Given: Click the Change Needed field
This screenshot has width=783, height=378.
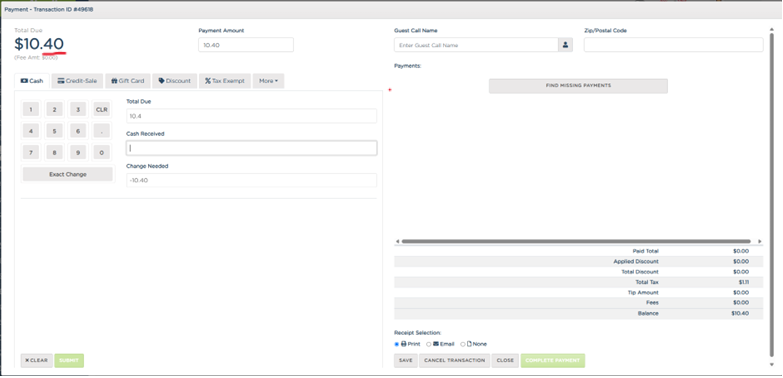Looking at the screenshot, I should (x=251, y=180).
